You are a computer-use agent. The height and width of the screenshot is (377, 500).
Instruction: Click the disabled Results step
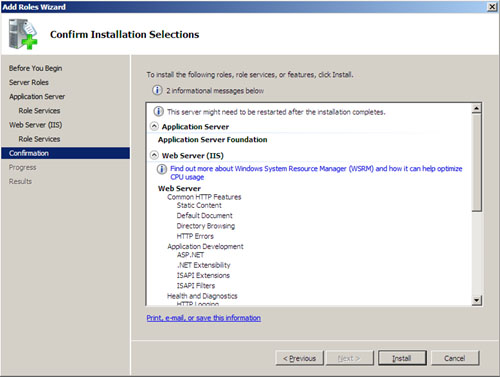[20, 181]
